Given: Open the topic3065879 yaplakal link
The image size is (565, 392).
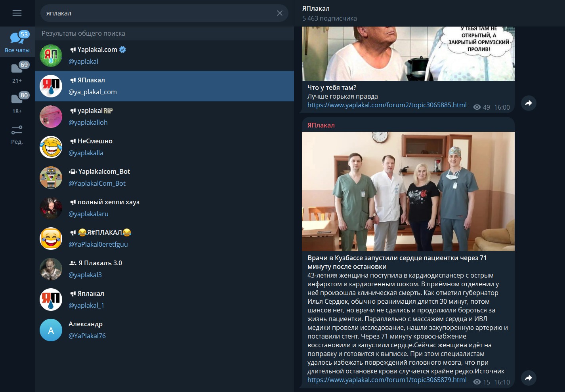Looking at the screenshot, I should click(387, 380).
